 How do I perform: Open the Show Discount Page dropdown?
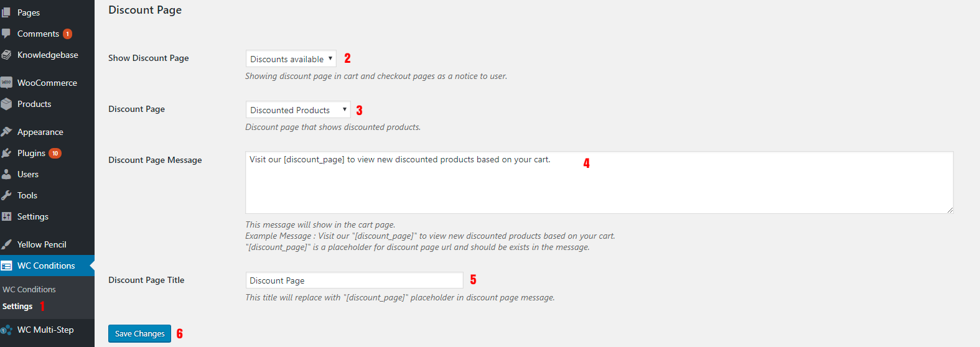click(291, 58)
